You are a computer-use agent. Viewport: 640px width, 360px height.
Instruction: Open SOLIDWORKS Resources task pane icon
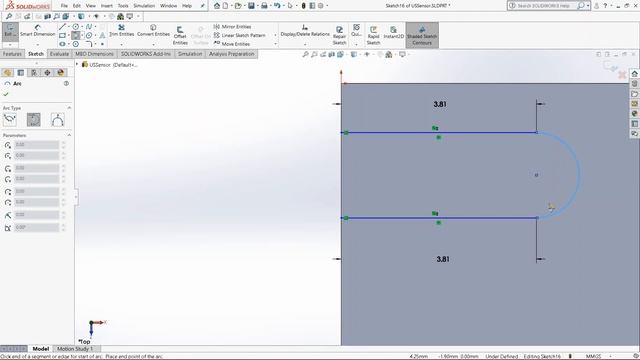coord(634,73)
